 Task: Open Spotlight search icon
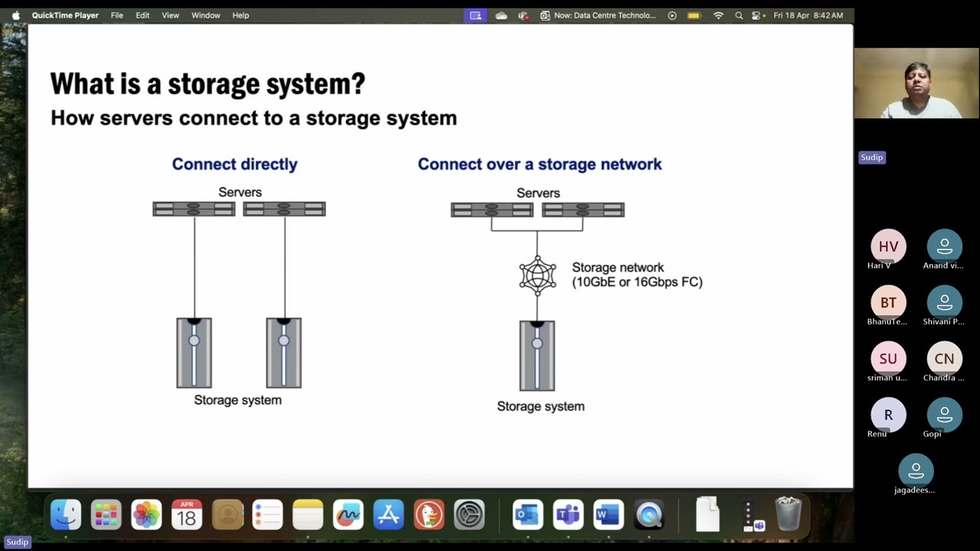tap(739, 15)
